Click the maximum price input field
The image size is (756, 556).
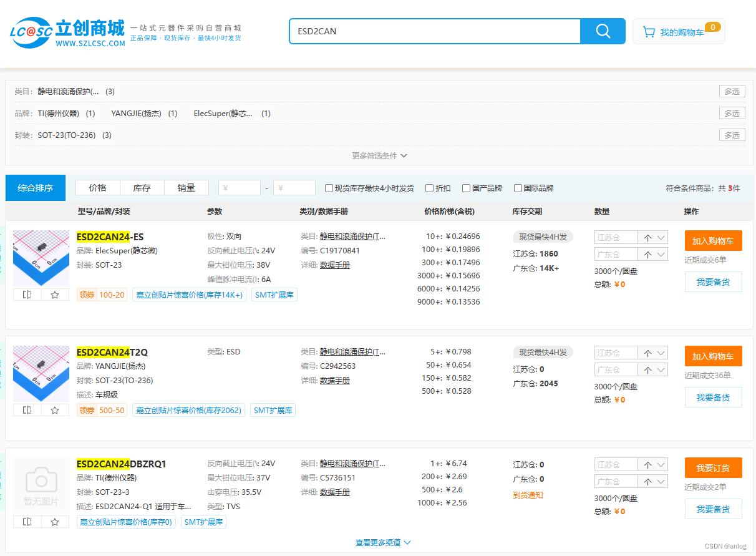294,188
